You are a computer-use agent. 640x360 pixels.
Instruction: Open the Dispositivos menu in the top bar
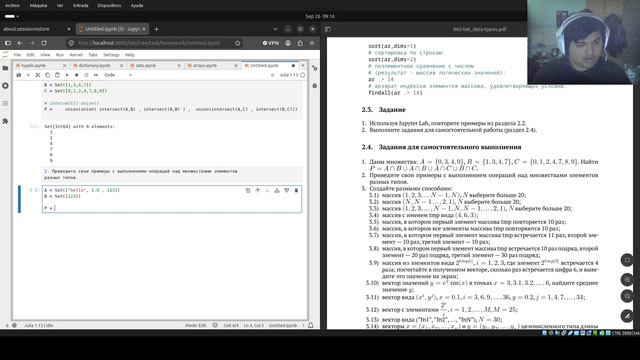pos(109,6)
